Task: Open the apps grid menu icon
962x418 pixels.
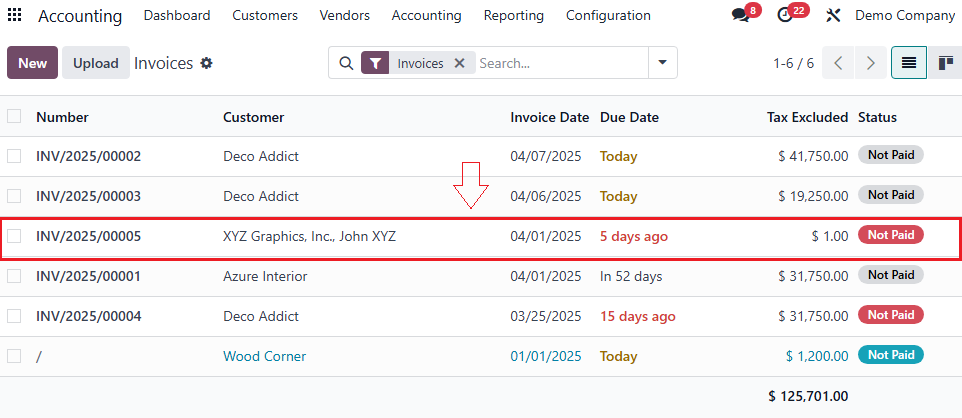Action: point(15,16)
